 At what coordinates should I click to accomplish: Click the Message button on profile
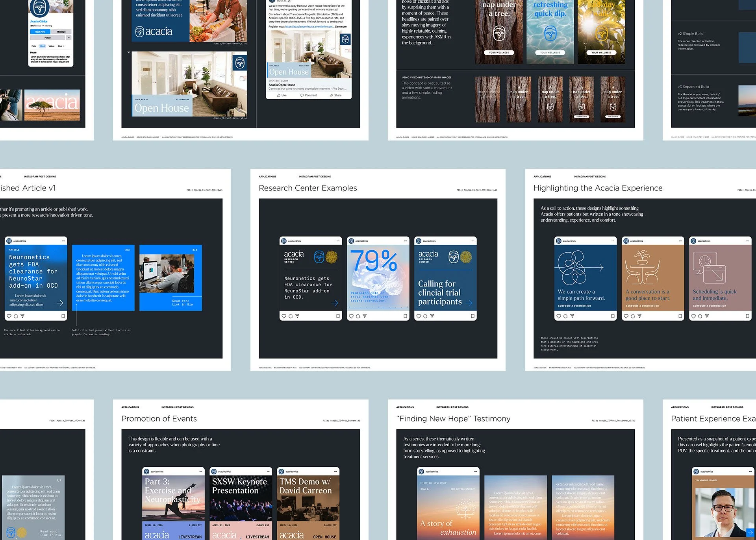tap(61, 32)
